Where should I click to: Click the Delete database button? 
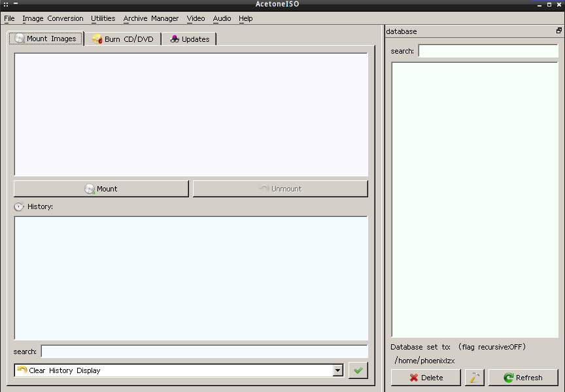tap(426, 378)
